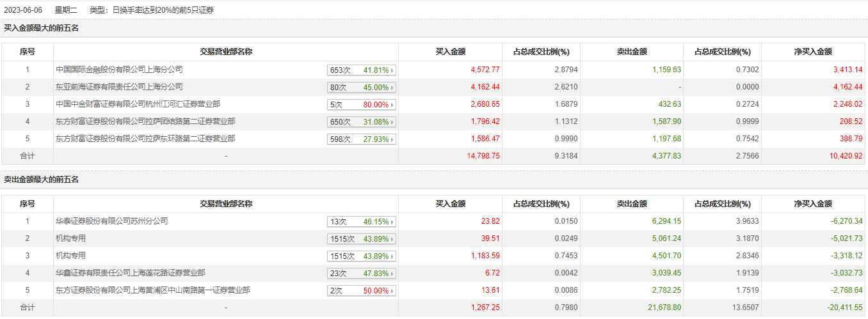Select 东方财富证券拉萨东环路第二证券营业部 link
Screen dimensions: 868x319
point(145,139)
